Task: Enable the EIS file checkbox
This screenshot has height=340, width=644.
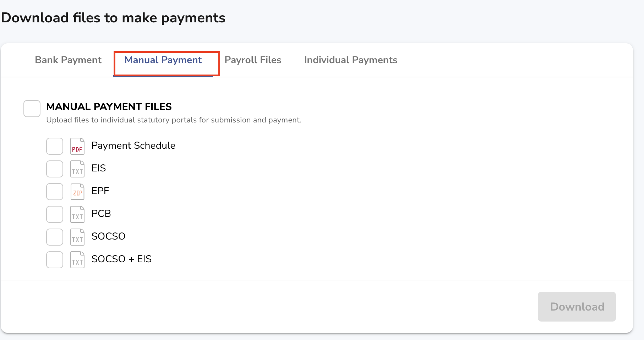Action: pos(55,169)
